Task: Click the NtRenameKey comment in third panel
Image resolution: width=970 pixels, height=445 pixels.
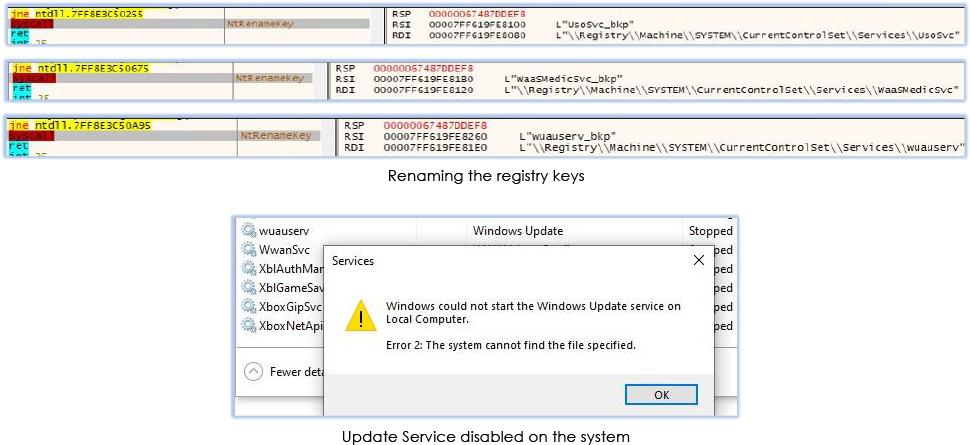Action: (x=276, y=136)
